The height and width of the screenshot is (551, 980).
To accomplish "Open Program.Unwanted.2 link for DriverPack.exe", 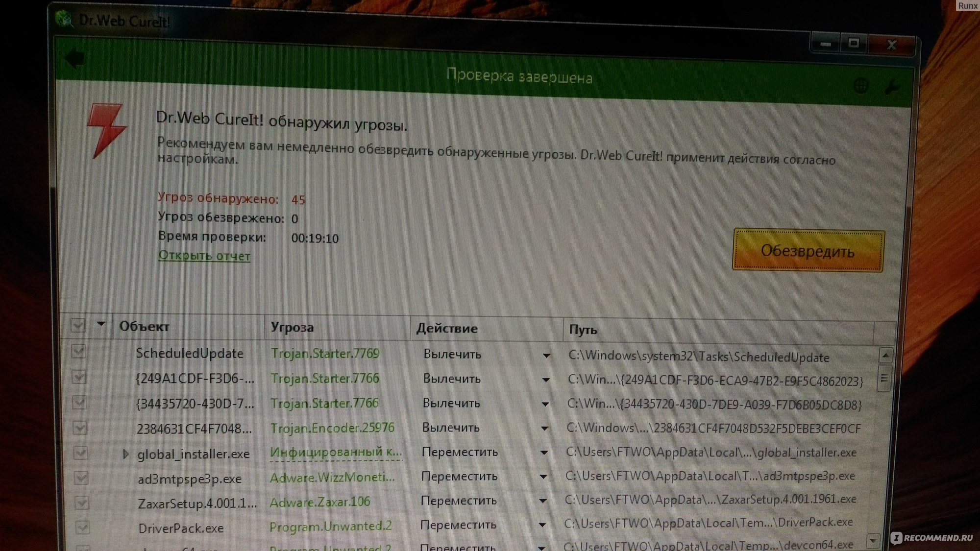I will click(x=331, y=527).
